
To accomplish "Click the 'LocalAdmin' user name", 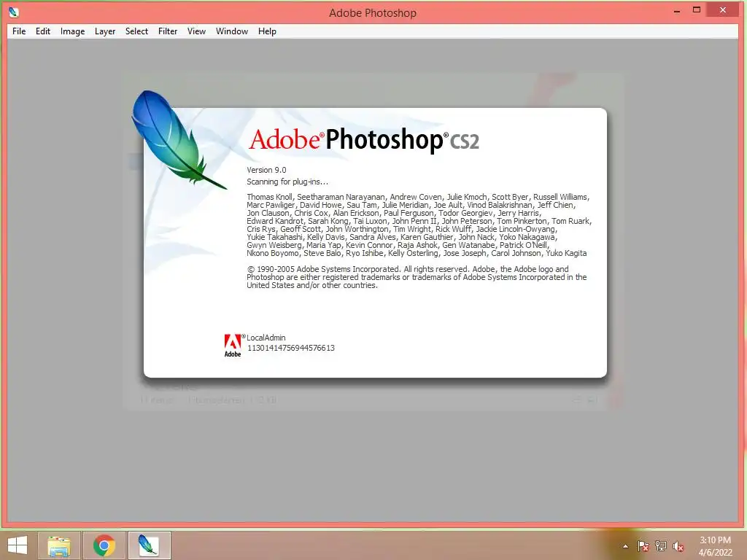I will coord(266,338).
